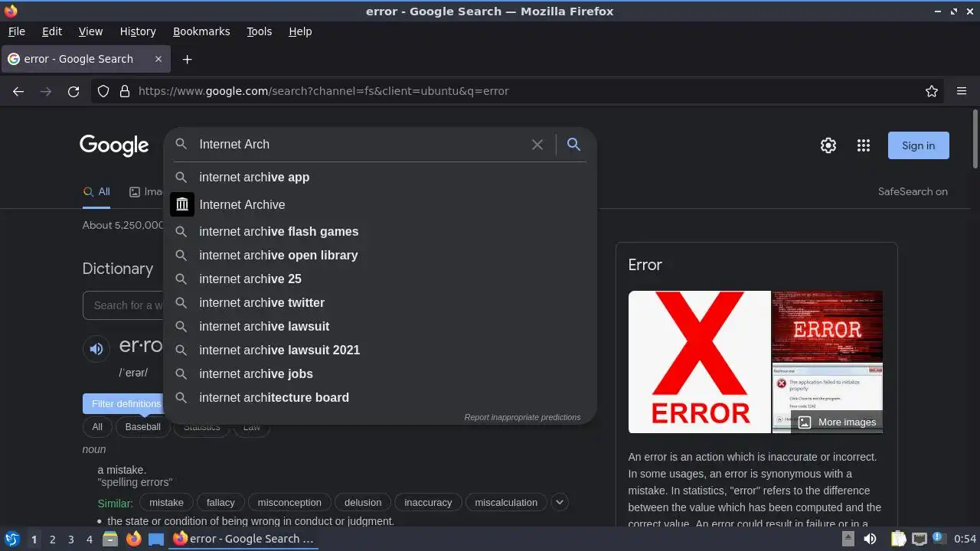Launch Firefox from the taskbar launcher
This screenshot has width=980, height=551.
point(133,539)
